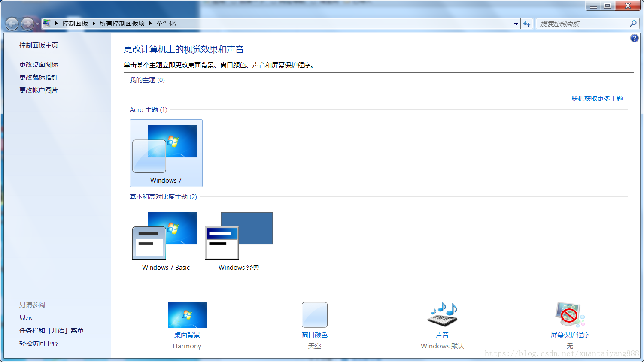The width and height of the screenshot is (644, 362).
Task: Open 更改桌面图标 link
Action: (39, 64)
